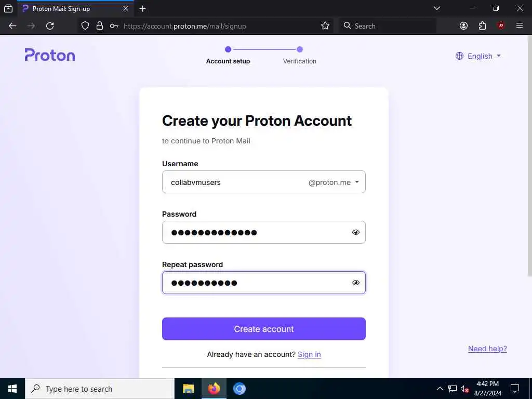
Task: Reload the page with the refresh icon
Action: point(50,26)
